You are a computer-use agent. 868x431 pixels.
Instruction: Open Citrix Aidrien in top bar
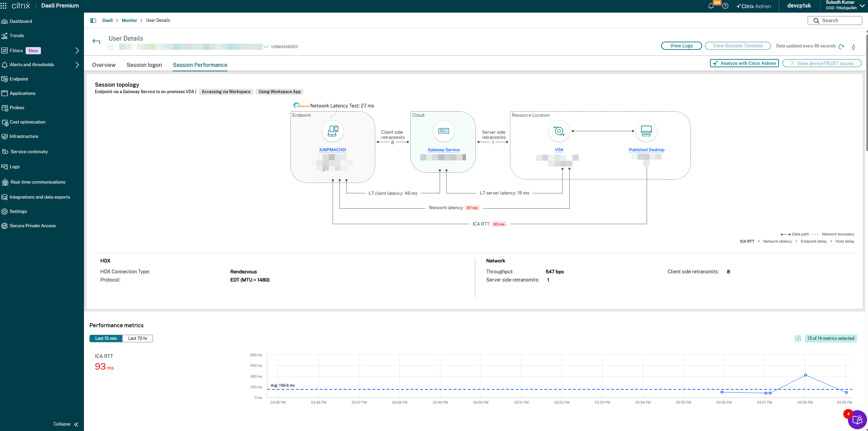pos(753,6)
